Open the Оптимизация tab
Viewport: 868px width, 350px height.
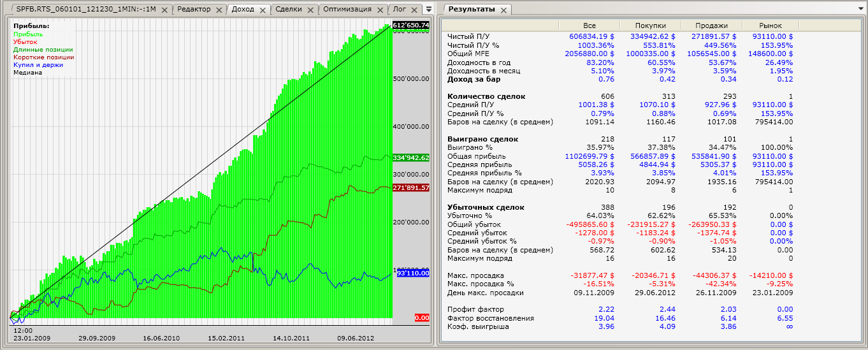(x=347, y=10)
